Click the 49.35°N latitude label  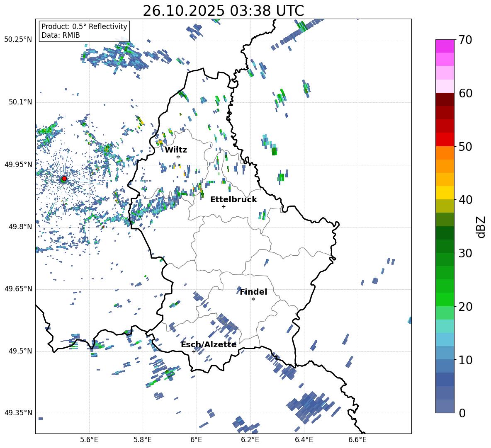18,413
